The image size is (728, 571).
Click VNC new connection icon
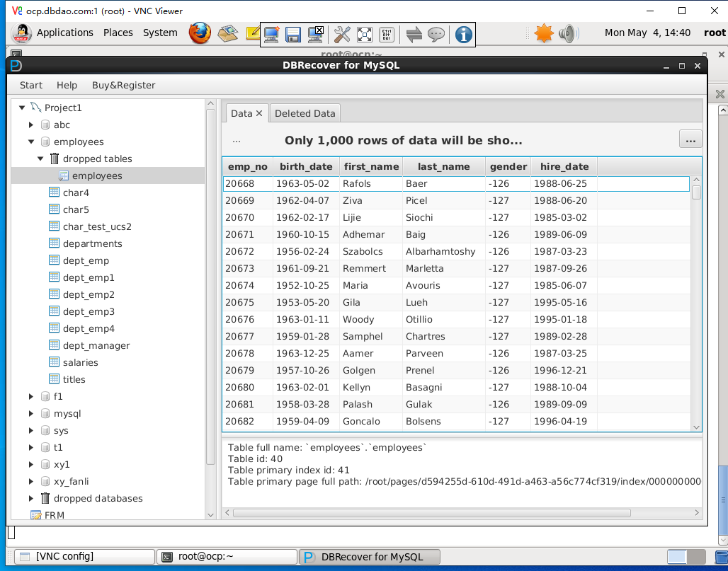271,34
